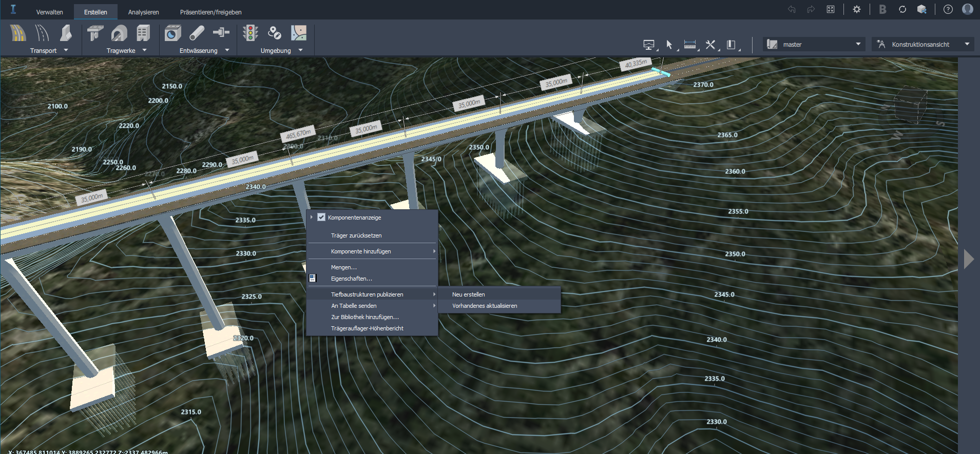Image resolution: width=980 pixels, height=454 pixels.
Task: Select the building tool icon
Action: pyautogui.click(x=143, y=33)
